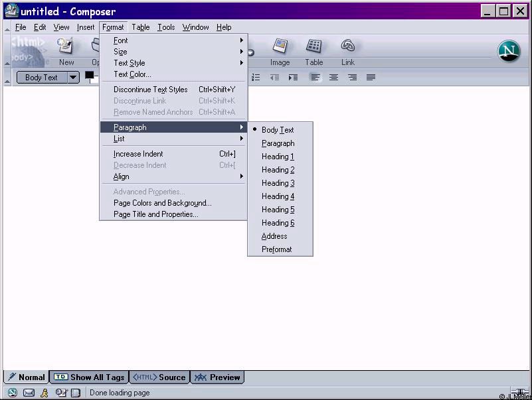Select Heading 3 paragraph style

point(280,182)
